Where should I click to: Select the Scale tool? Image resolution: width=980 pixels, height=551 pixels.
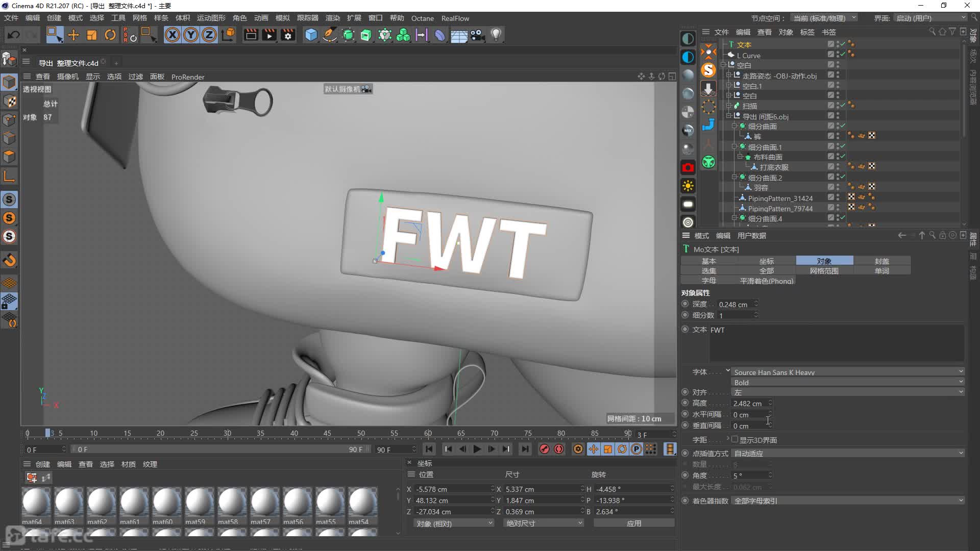92,35
